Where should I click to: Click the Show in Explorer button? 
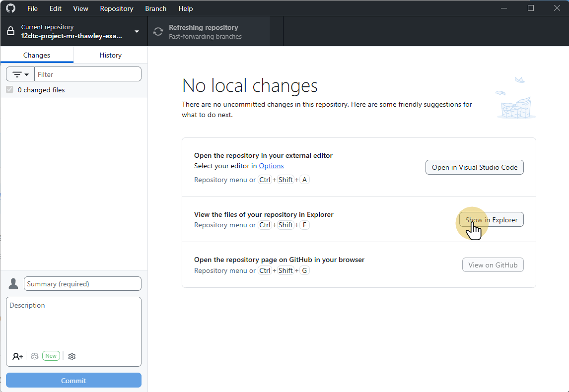click(x=491, y=219)
